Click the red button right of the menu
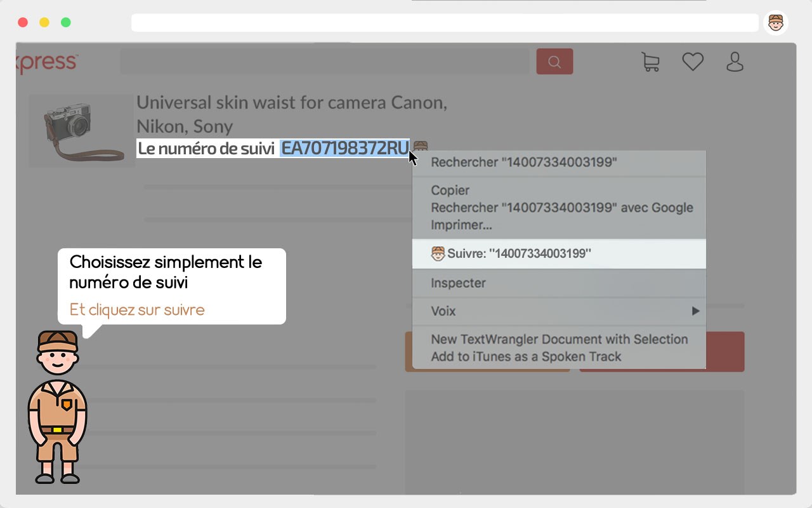This screenshot has height=508, width=812. tap(725, 351)
